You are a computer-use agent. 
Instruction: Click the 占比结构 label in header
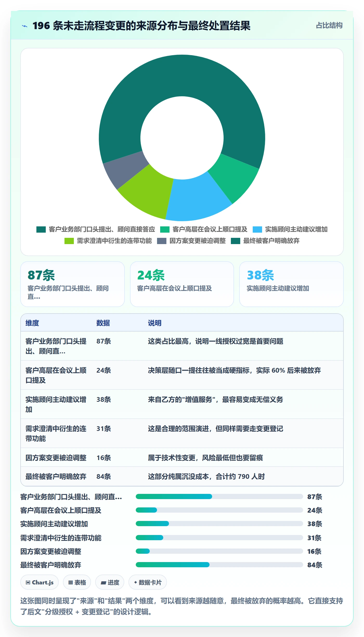329,26
